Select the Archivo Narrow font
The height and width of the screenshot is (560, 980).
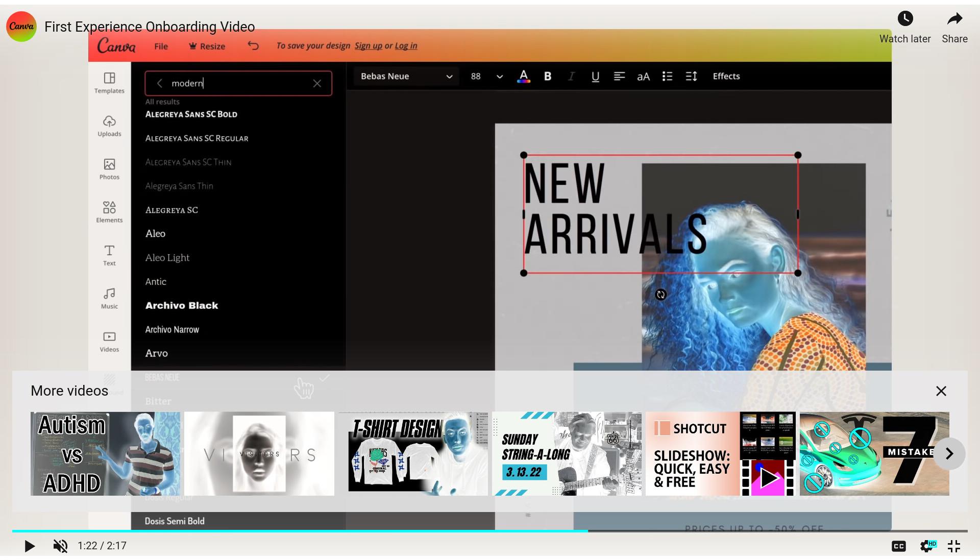tap(172, 329)
